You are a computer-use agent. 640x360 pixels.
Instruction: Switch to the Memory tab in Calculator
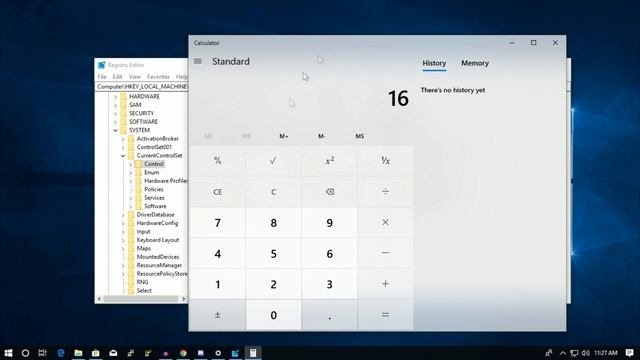click(475, 63)
